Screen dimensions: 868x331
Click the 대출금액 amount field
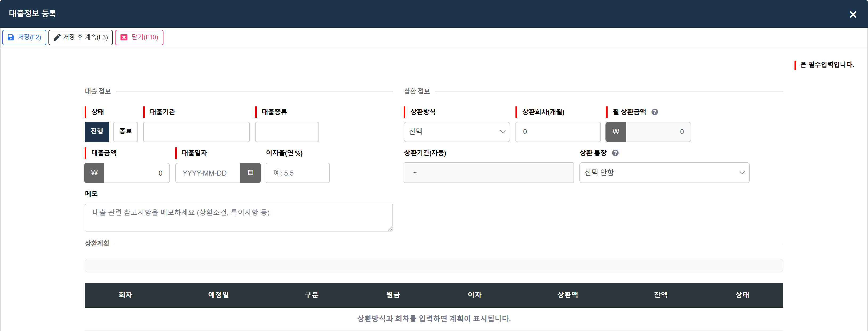pos(137,173)
